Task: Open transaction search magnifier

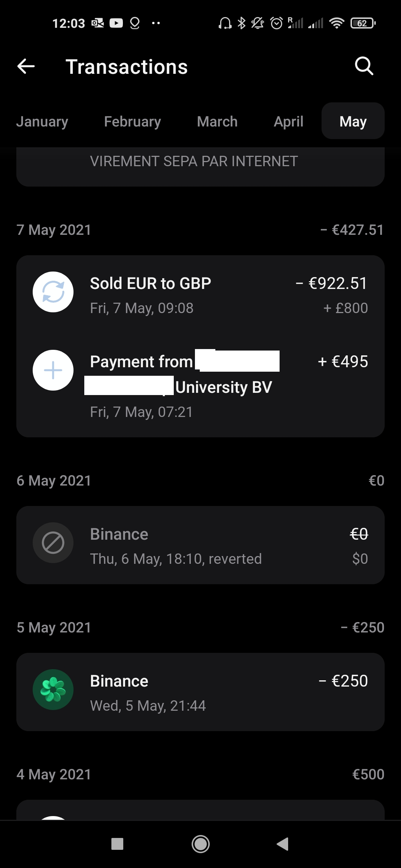Action: (363, 66)
